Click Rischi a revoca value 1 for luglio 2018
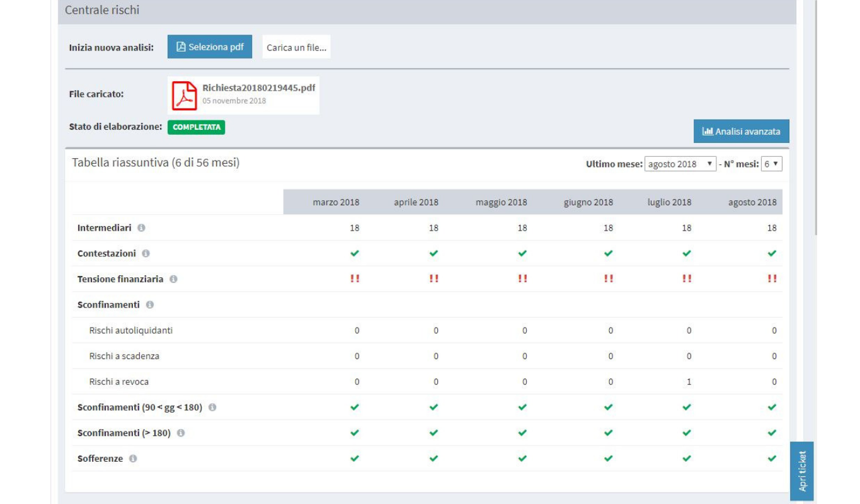 [689, 382]
